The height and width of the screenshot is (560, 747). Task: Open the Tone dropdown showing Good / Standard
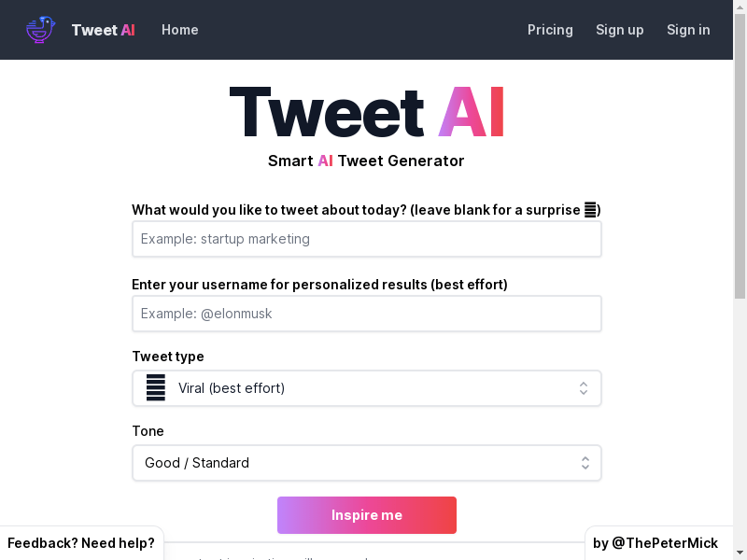click(x=367, y=463)
